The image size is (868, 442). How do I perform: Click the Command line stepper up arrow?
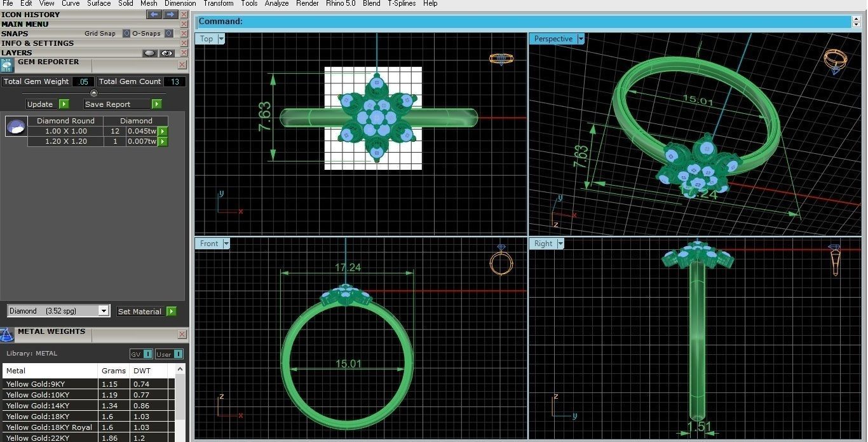857,18
